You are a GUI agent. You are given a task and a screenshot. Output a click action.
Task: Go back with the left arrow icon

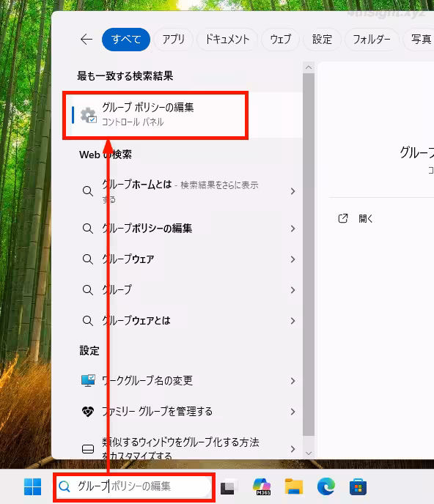[87, 40]
